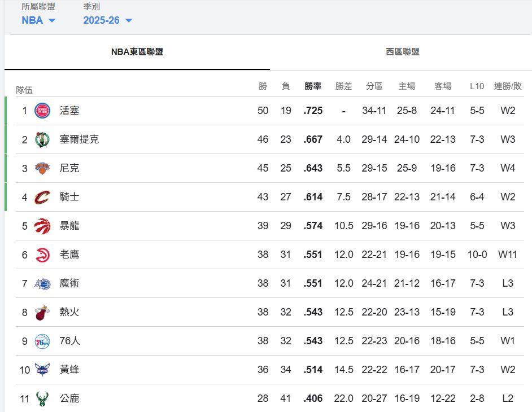Click the Toronto Raptors logo icon
Viewport: 532px width, 412px height.
tap(42, 226)
